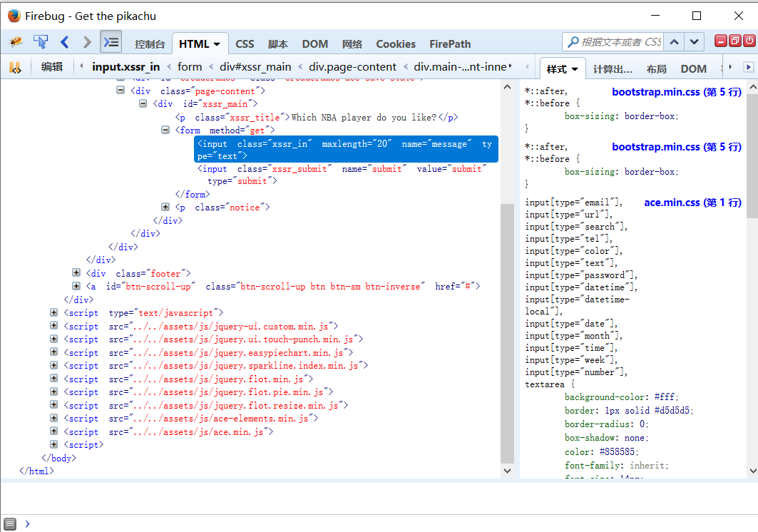Click HTML panel scrollbar down arrow

click(x=507, y=471)
